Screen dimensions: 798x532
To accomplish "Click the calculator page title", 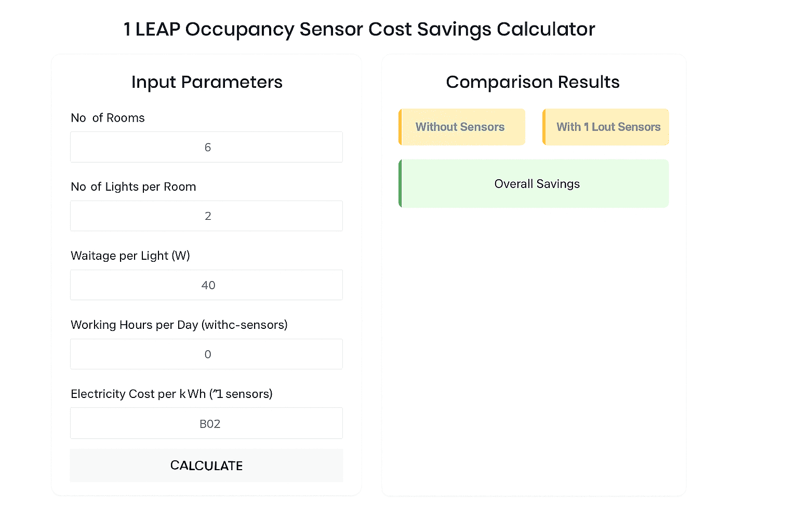I will coord(359,29).
